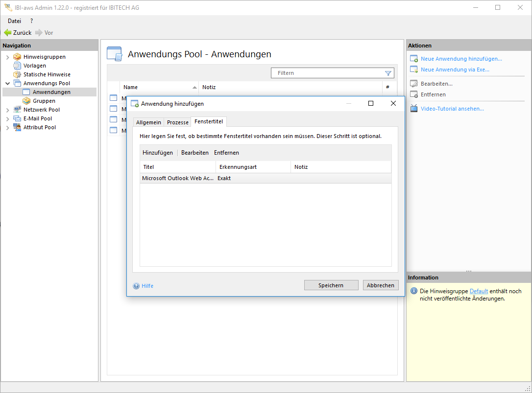
Task: Click the Netzwerk Pool icon
Action: tap(17, 110)
